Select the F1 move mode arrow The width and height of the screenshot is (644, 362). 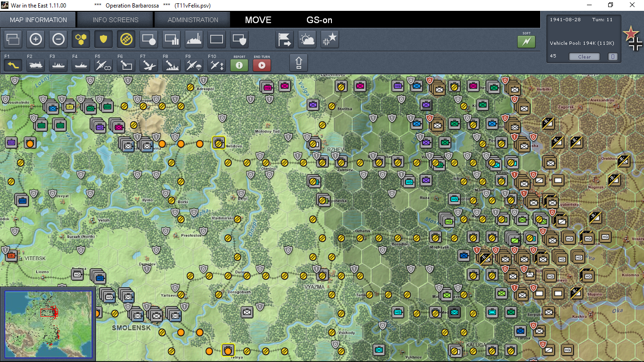click(13, 65)
